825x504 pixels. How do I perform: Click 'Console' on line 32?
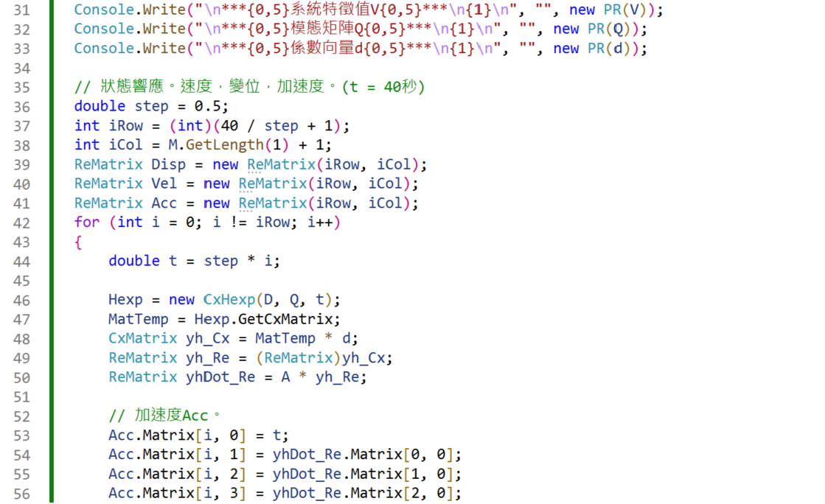coord(104,29)
